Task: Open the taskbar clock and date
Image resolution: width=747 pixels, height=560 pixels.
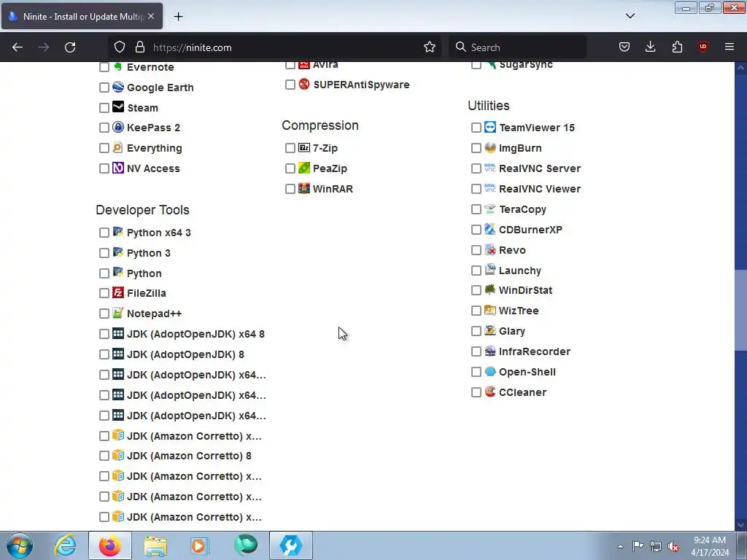Action: [710, 546]
